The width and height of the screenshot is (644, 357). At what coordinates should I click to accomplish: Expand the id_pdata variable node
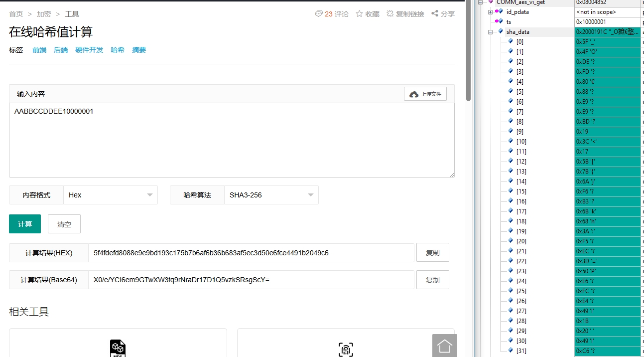click(491, 12)
